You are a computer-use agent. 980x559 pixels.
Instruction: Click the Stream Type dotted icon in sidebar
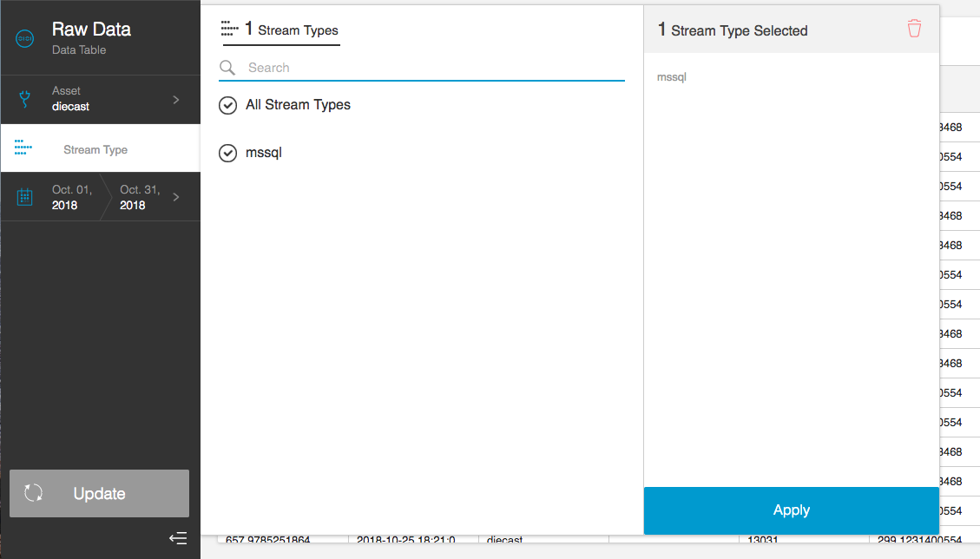23,148
